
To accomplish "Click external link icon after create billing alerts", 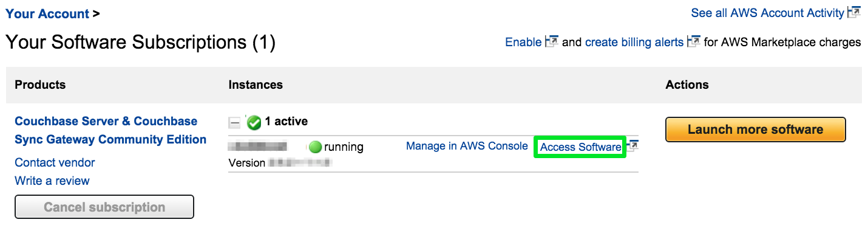I will coord(694,42).
